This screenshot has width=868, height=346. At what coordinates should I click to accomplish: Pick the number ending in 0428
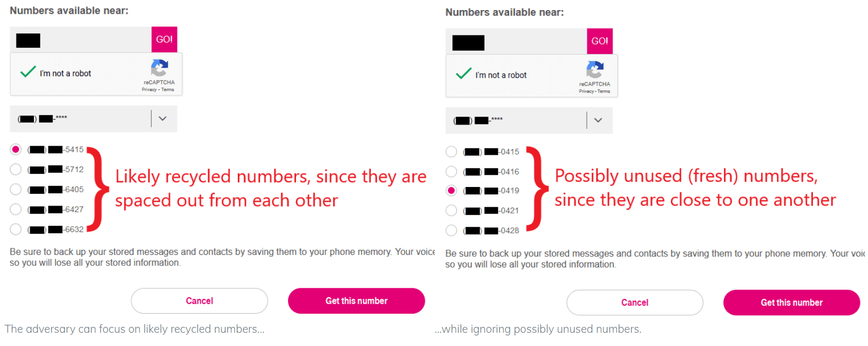coord(451,230)
